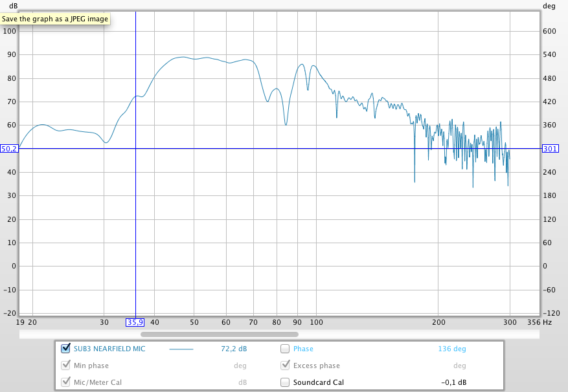Click the Min phase label

tap(91, 365)
